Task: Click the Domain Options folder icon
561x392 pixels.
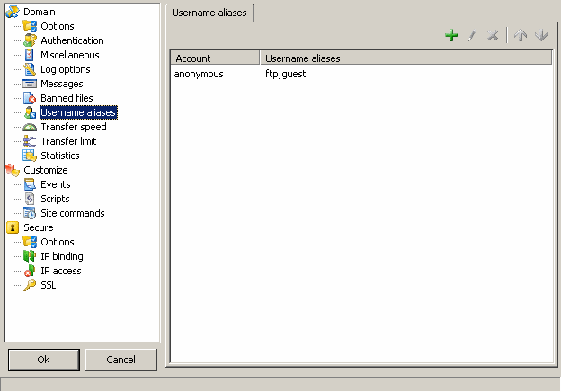Action: (30, 26)
